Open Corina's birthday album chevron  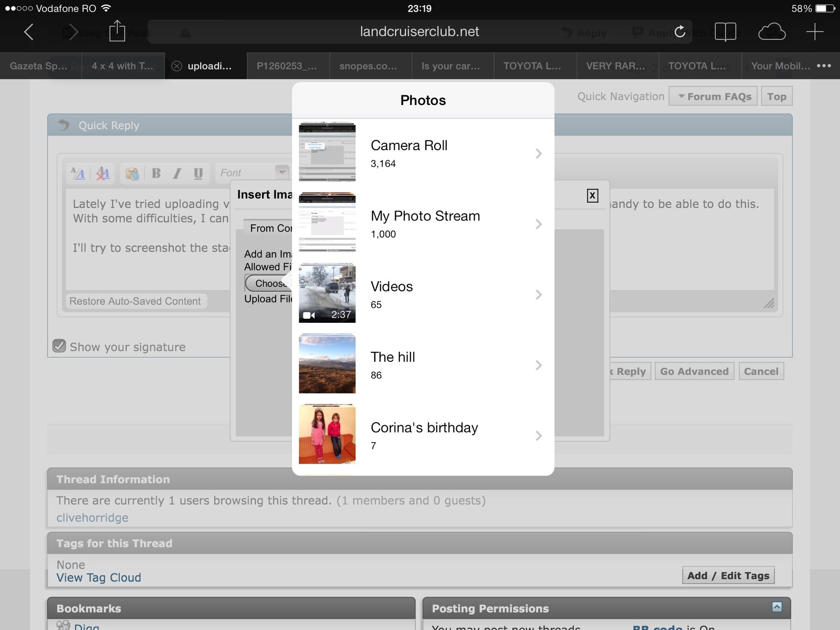(x=539, y=436)
